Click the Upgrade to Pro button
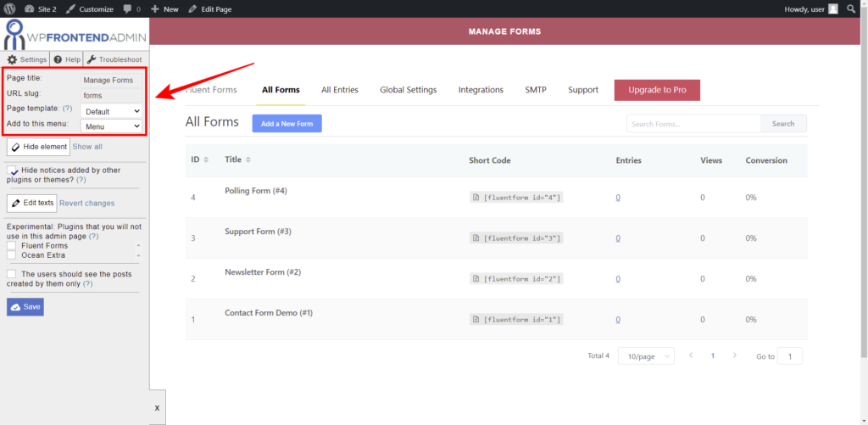Image resolution: width=868 pixels, height=425 pixels. click(x=657, y=90)
